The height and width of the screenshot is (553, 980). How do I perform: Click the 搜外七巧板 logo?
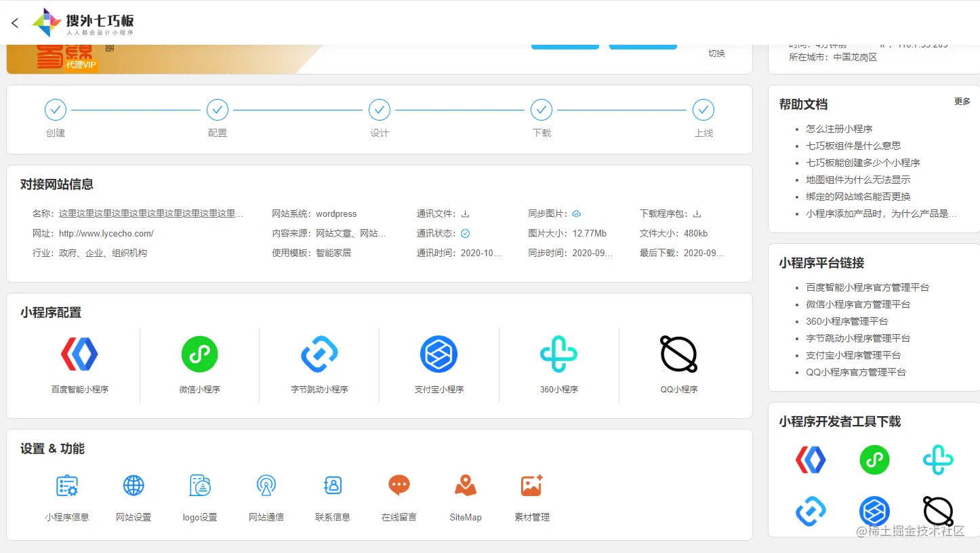pos(83,23)
